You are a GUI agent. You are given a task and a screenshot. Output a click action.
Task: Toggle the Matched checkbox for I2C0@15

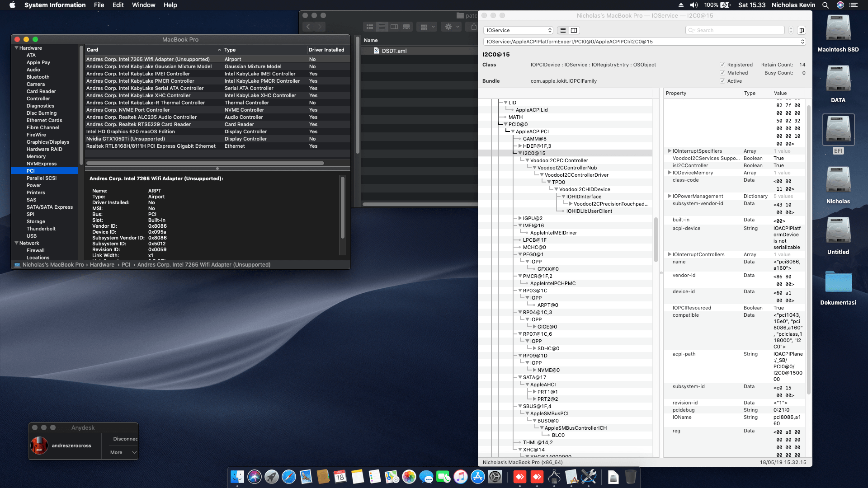coord(722,73)
